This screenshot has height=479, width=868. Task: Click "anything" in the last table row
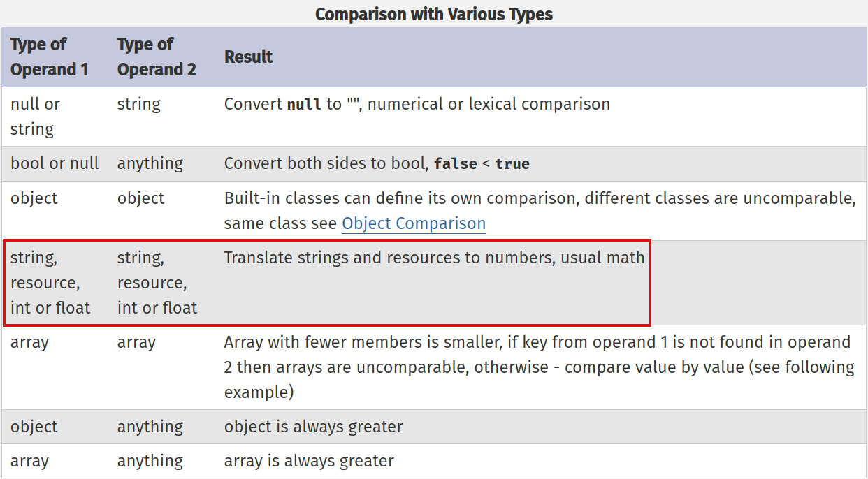click(x=150, y=461)
